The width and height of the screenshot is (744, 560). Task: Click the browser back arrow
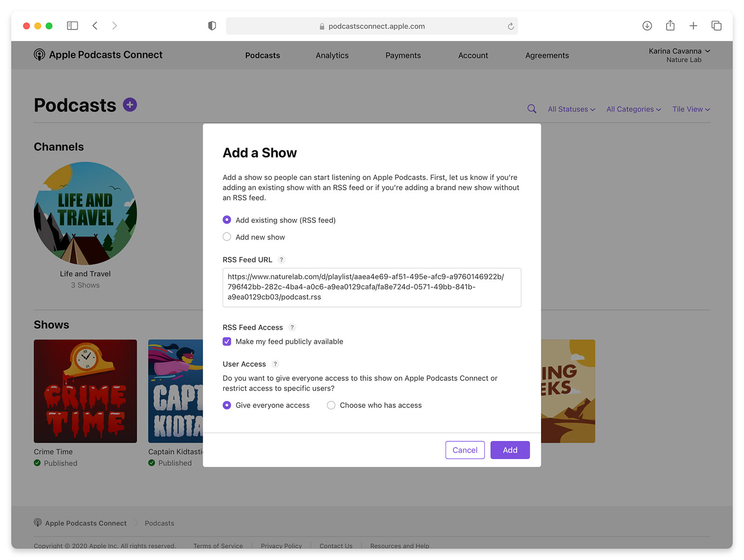pos(95,26)
